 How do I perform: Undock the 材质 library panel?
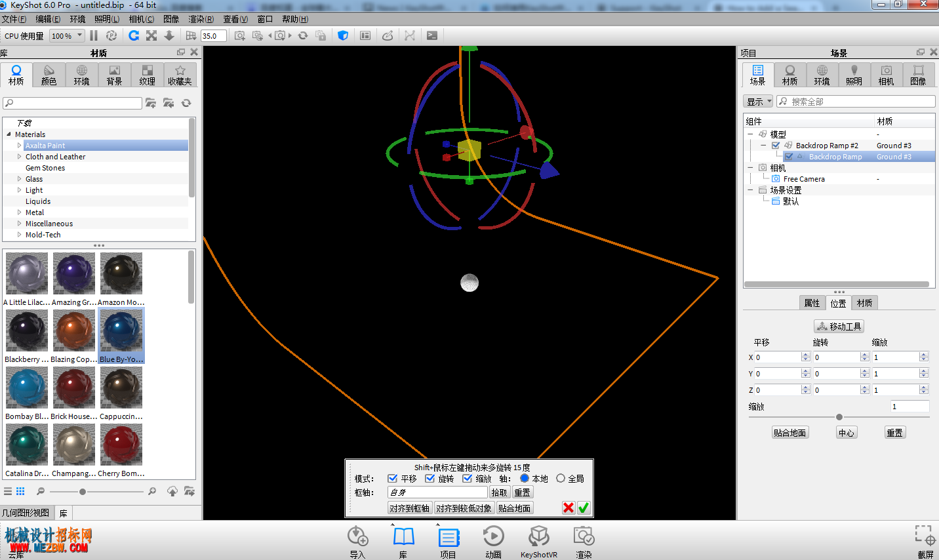pos(181,52)
